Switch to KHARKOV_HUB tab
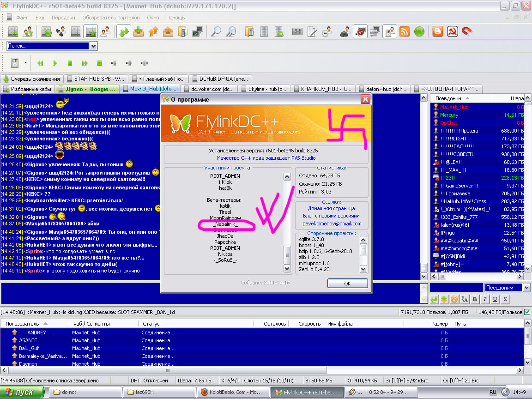Screen dimensions: 532x399 [323, 89]
